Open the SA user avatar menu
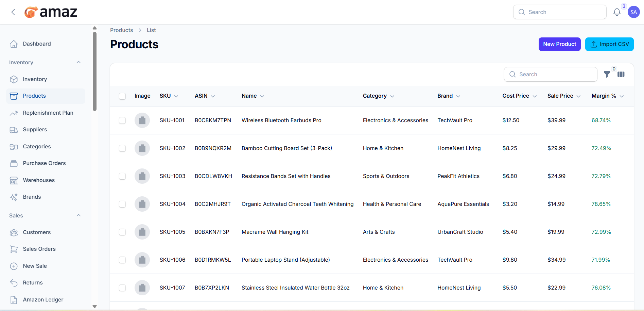This screenshot has height=311, width=644. coord(633,12)
